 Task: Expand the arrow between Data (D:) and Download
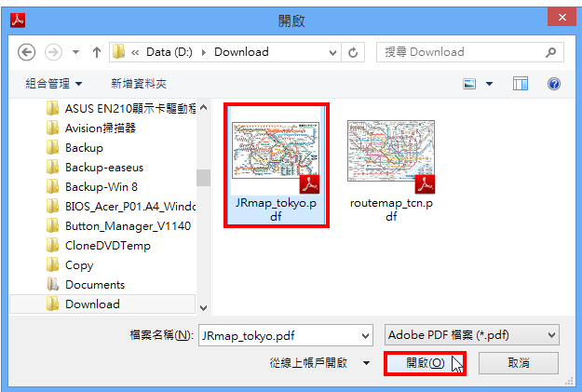pos(203,52)
